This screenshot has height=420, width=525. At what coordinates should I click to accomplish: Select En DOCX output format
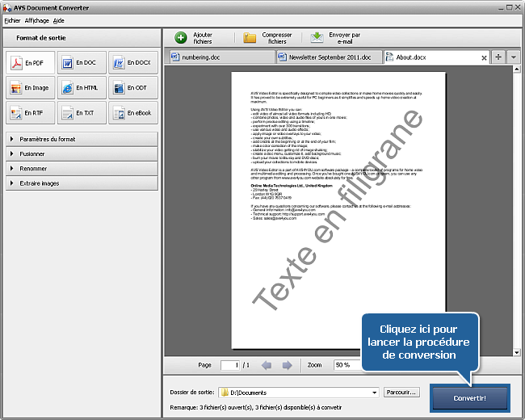[133, 63]
